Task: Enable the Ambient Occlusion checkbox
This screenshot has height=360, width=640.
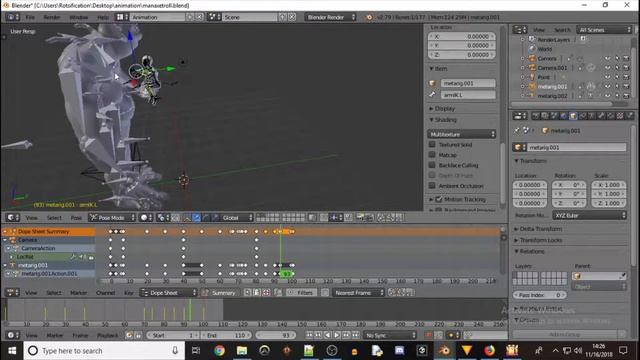Action: click(x=432, y=186)
